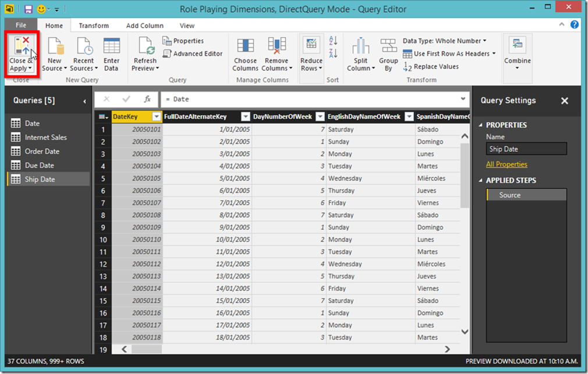588x374 pixels.
Task: Collapse the APPLIED STEPS section
Action: pos(481,181)
